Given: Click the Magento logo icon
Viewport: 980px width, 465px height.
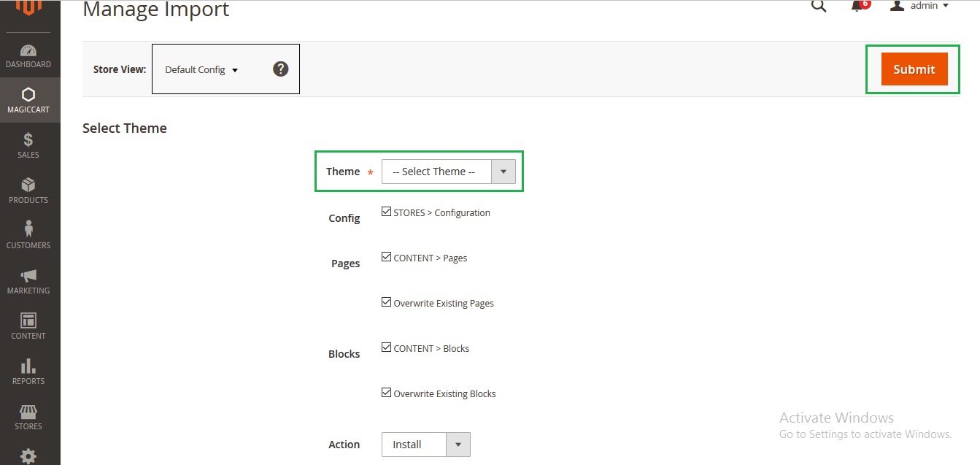Looking at the screenshot, I should pyautogui.click(x=29, y=7).
